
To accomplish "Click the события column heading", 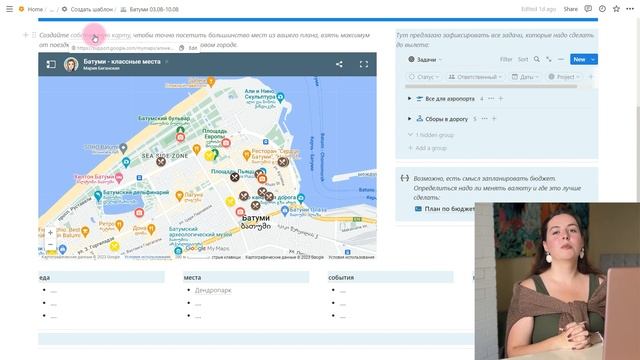I will [341, 278].
